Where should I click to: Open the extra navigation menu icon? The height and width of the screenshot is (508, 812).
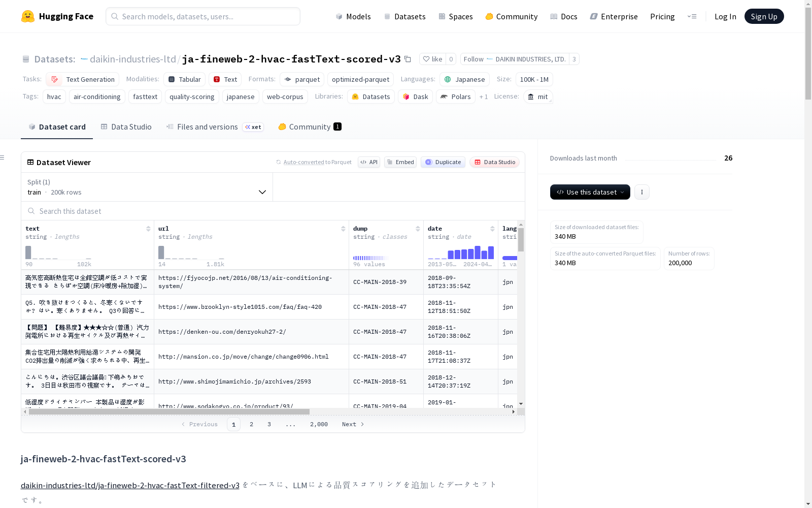692,16
